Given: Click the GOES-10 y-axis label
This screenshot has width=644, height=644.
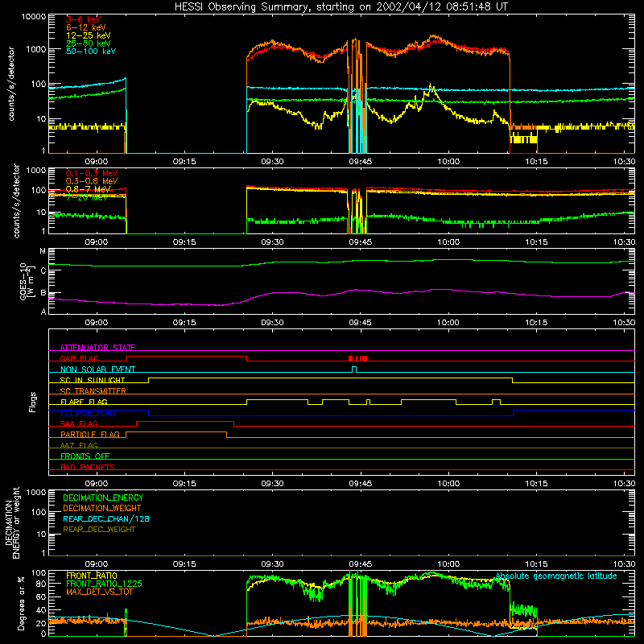Looking at the screenshot, I should (26, 282).
